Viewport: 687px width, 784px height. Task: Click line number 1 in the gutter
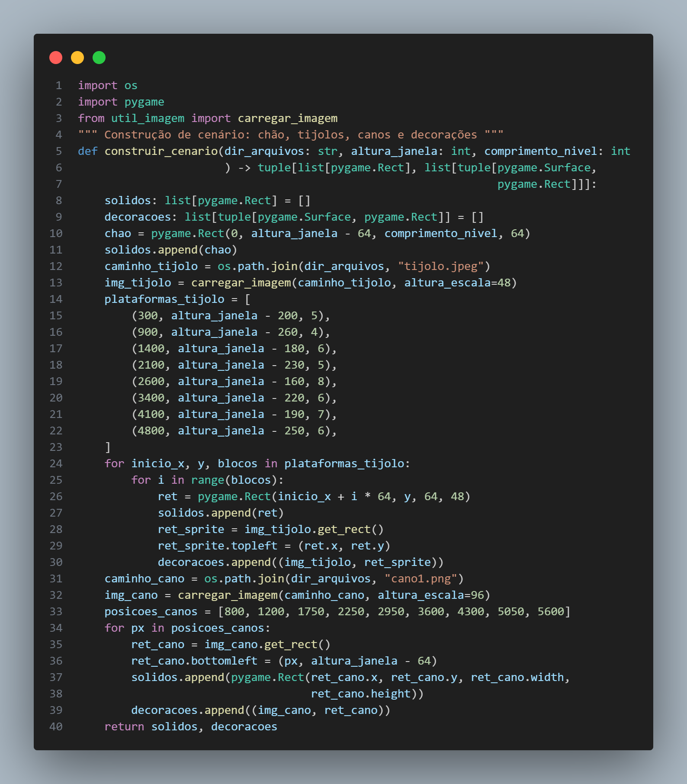58,85
